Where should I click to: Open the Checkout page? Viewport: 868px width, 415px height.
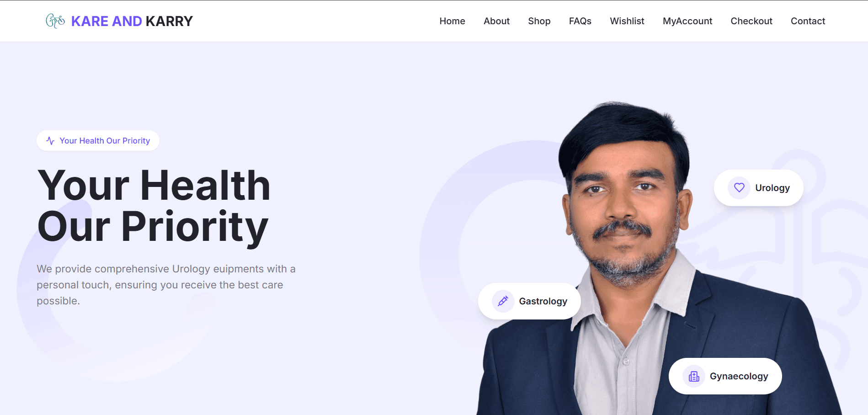pyautogui.click(x=751, y=21)
